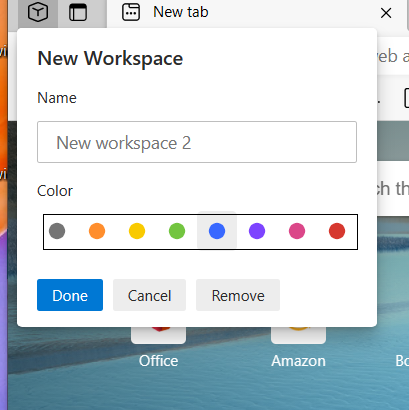Open the tab actions menu icon
Viewport: 409px width, 410px height.
[78, 13]
